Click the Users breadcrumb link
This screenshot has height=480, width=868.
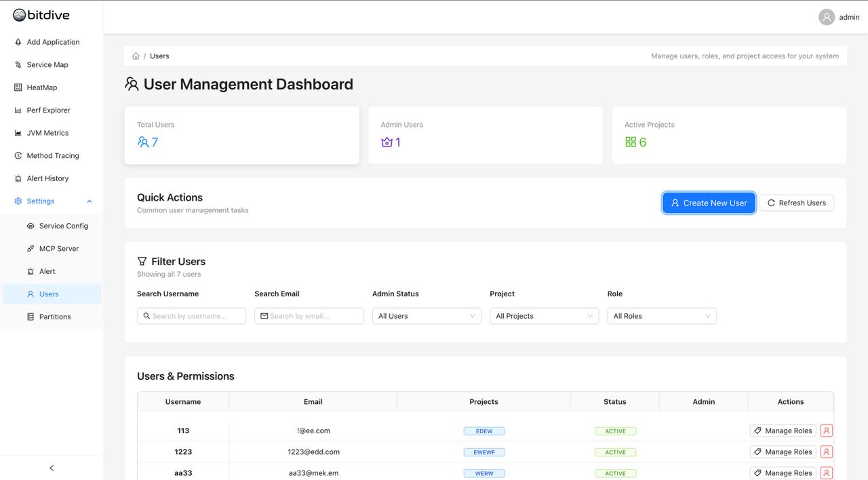(x=159, y=56)
